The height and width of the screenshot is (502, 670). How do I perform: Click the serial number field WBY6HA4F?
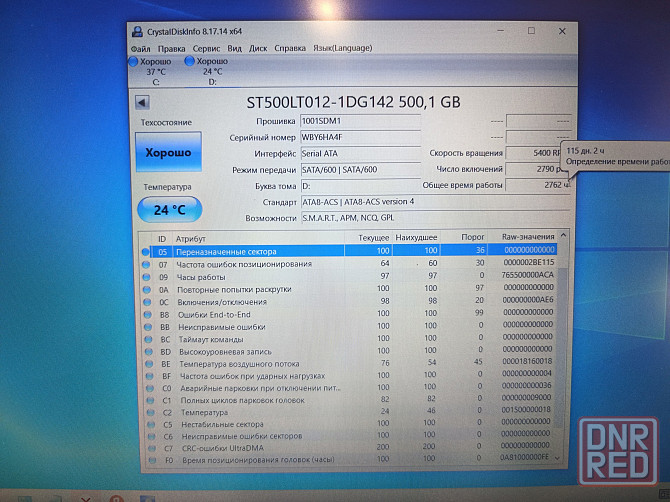tap(360, 138)
